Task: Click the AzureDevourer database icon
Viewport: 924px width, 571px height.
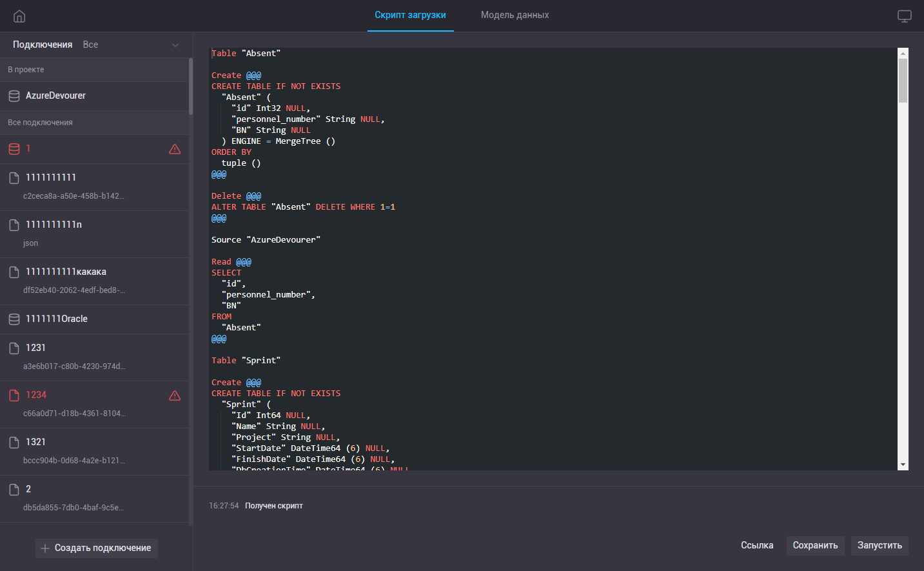Action: tap(14, 96)
